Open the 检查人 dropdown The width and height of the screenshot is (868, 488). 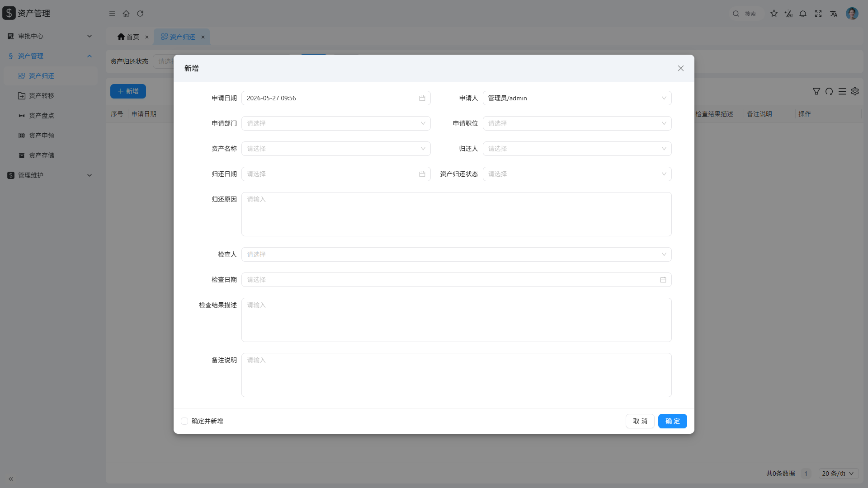coord(456,254)
